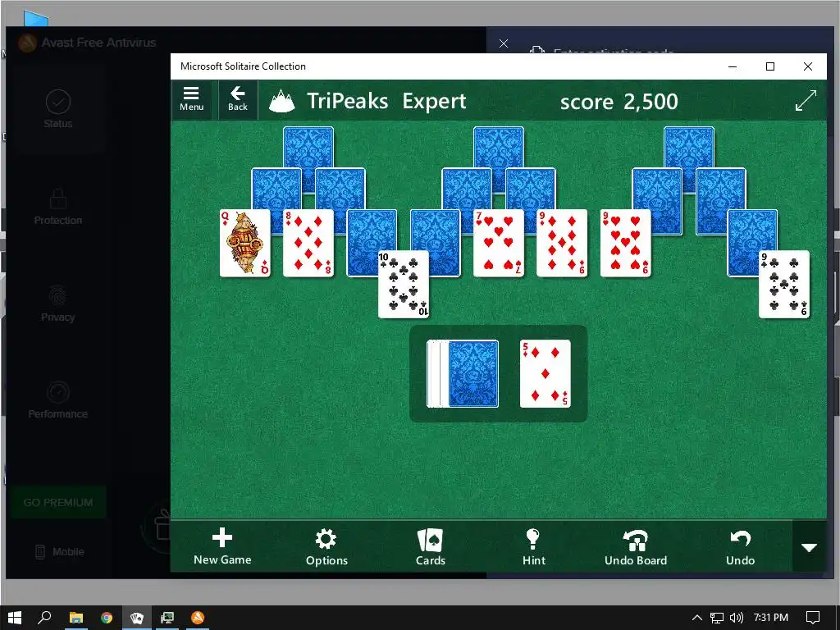
Task: Select the 5 of diamonds waste card
Action: (546, 373)
